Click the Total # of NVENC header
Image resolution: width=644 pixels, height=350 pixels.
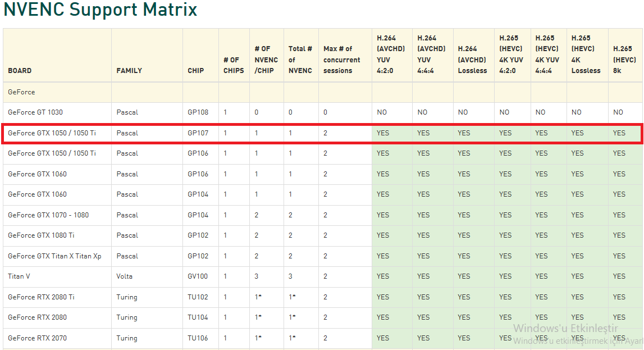[x=300, y=60]
